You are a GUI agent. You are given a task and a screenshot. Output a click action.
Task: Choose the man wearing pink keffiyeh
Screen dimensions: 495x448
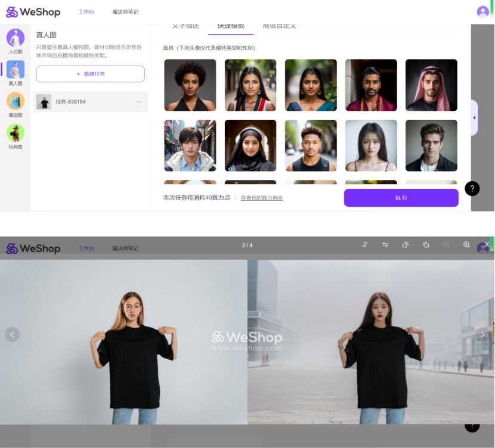tap(432, 85)
